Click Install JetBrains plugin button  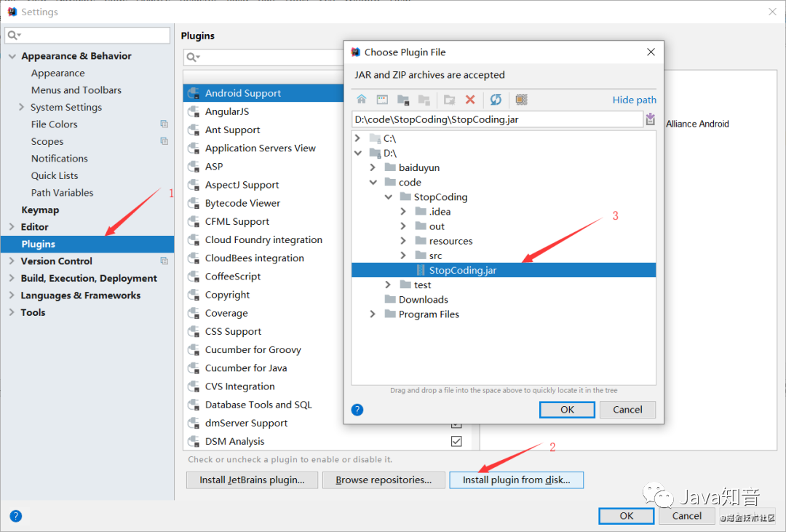(252, 480)
